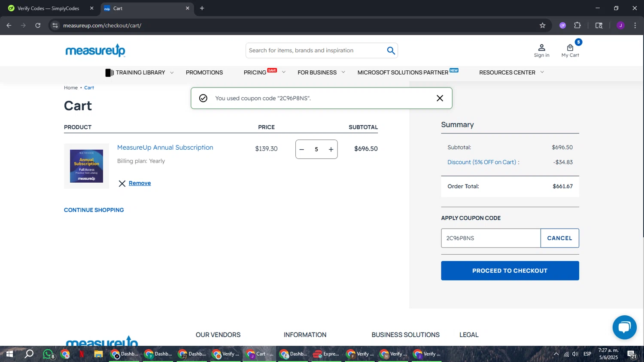
Task: Click the Remove link
Action: [x=140, y=183]
